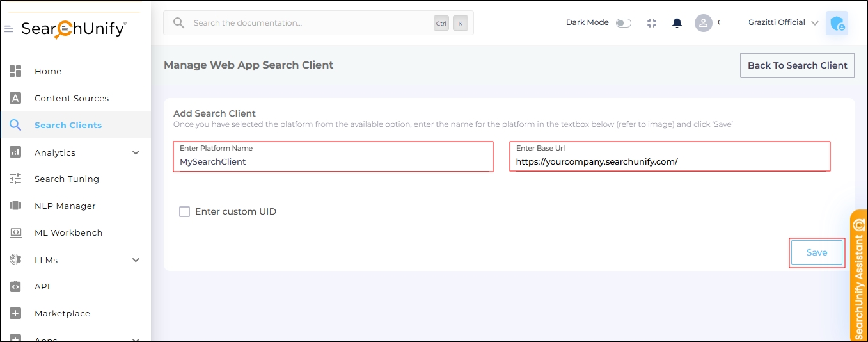Click the blue shield admin icon
Screen dimensions: 868x342
pyautogui.click(x=837, y=24)
